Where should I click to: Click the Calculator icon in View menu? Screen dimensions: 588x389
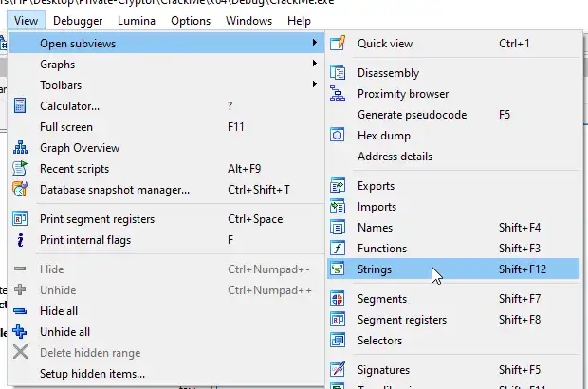tap(20, 105)
